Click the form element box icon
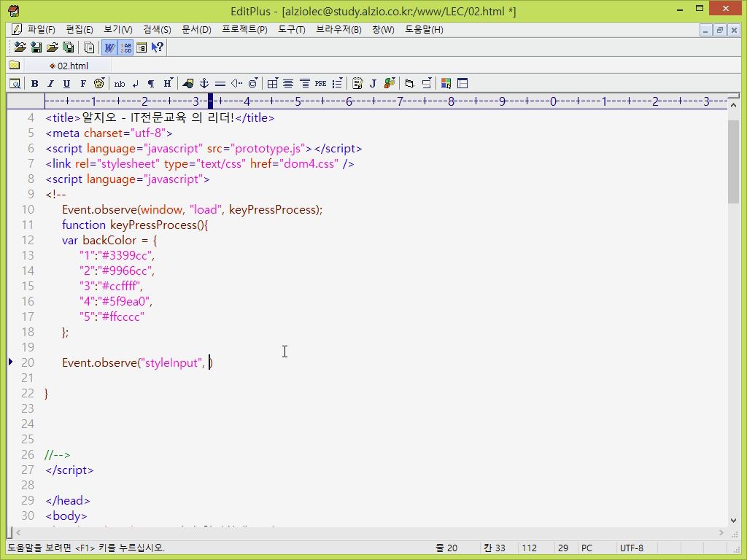The width and height of the screenshot is (747, 560). coord(410,84)
